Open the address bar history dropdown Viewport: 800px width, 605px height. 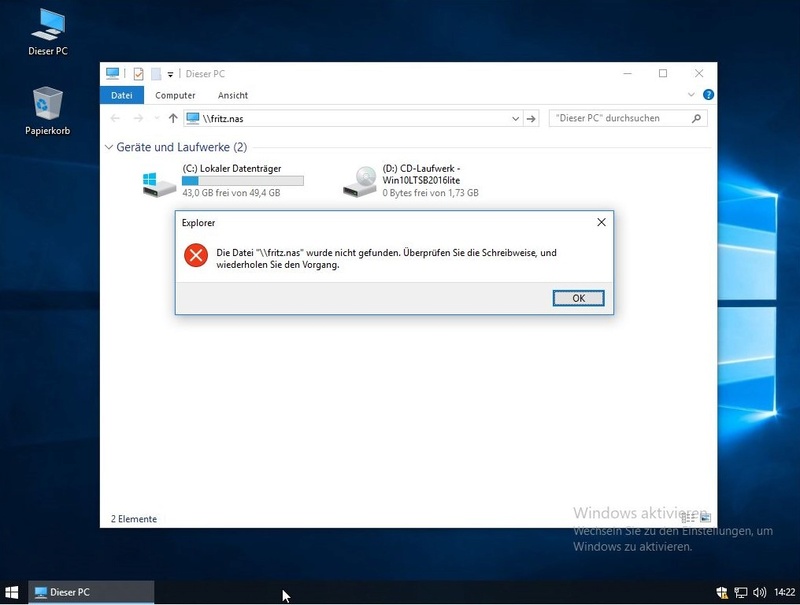(515, 118)
